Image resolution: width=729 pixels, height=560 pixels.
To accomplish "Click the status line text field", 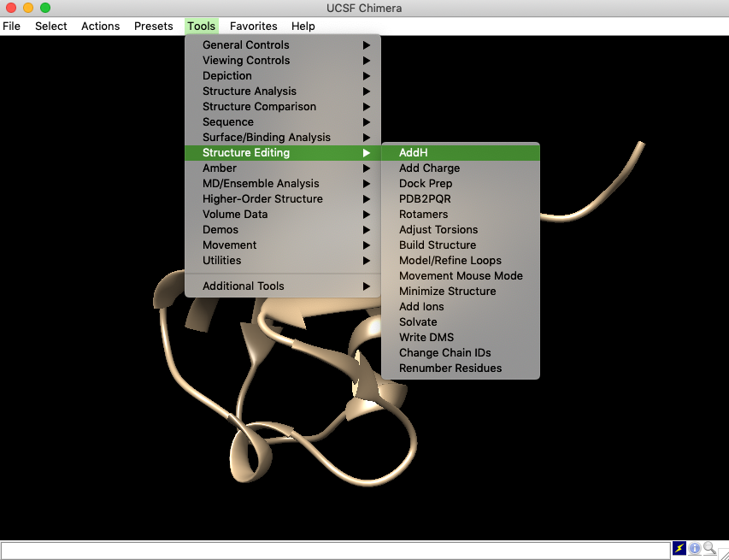I will 335,550.
